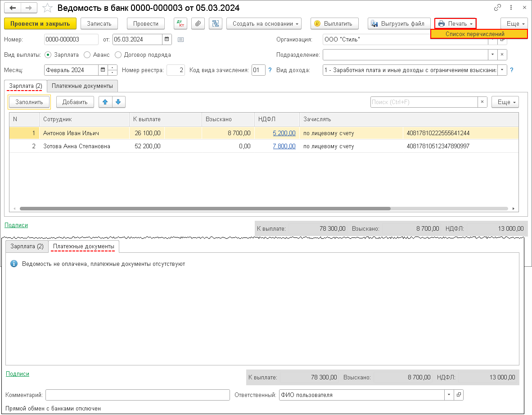Open calendar for the document date
Viewport: 532px width, 415px height.
point(167,39)
